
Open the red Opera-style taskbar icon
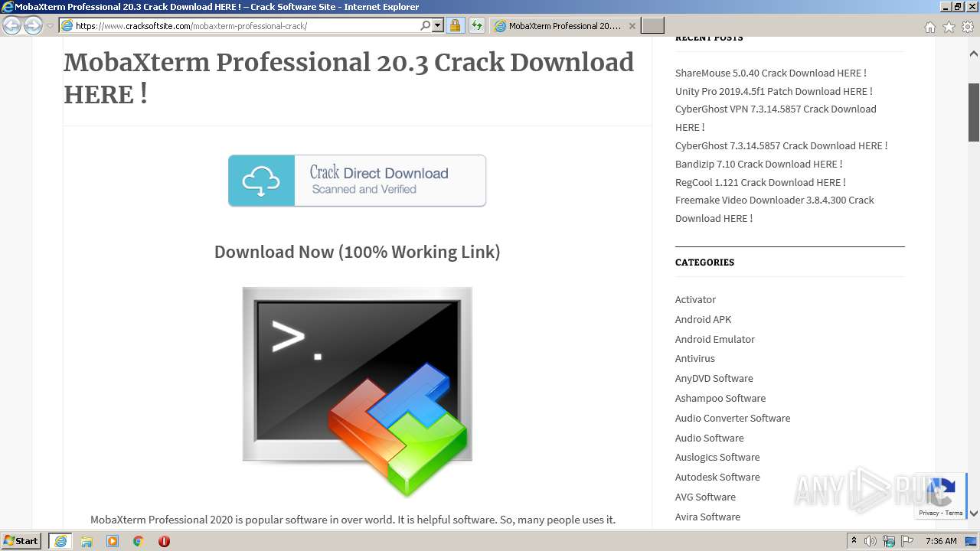pos(164,541)
